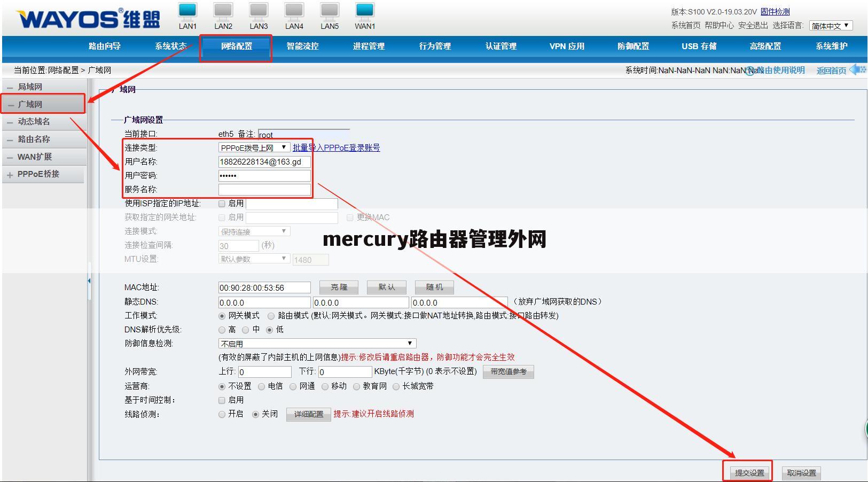Image resolution: width=868 pixels, height=482 pixels.
Task: Click the LAN4 port icon
Action: 294,11
